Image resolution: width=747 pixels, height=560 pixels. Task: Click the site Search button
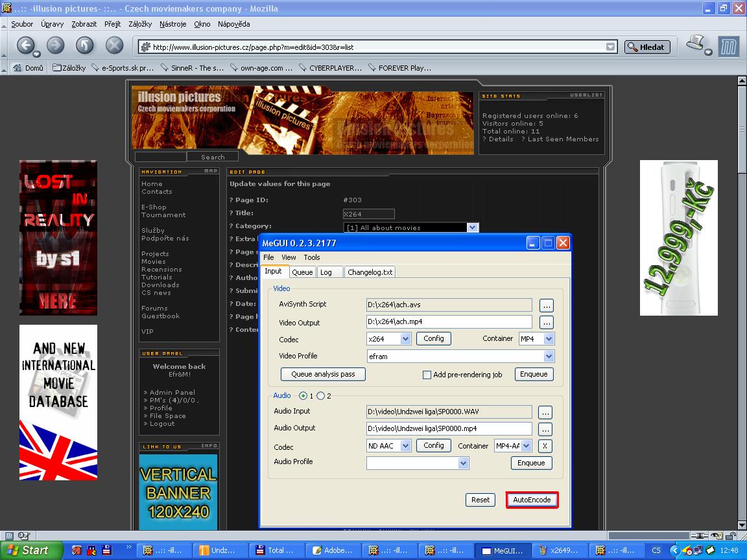pos(213,157)
